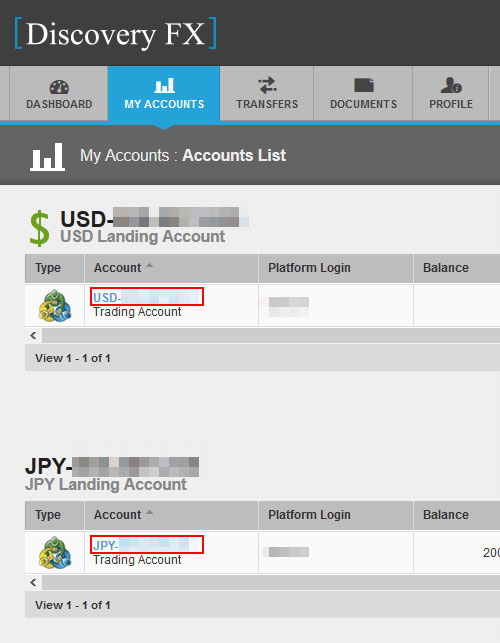Screen dimensions: 500x643
Task: Sort USD table by Account column arrow
Action: (150, 266)
